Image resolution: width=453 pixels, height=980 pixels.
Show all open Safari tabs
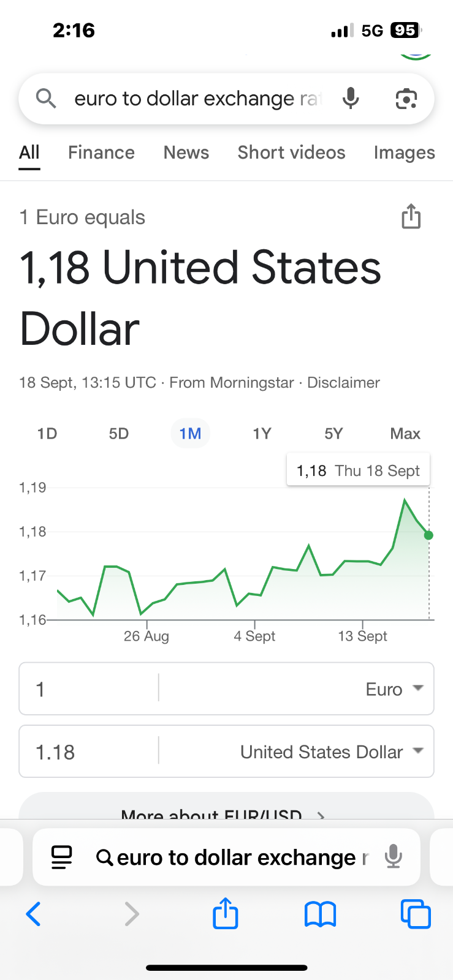click(x=416, y=914)
